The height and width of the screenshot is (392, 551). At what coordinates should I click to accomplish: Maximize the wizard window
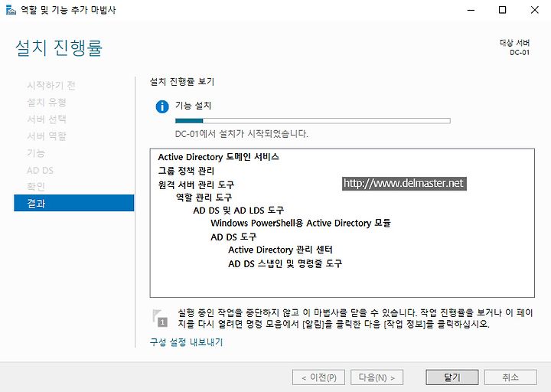(x=503, y=10)
